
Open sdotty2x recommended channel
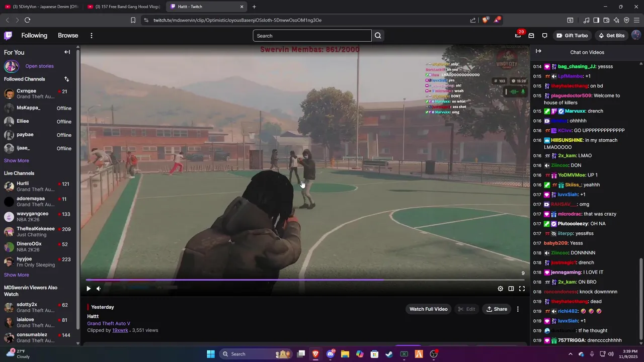(x=38, y=307)
